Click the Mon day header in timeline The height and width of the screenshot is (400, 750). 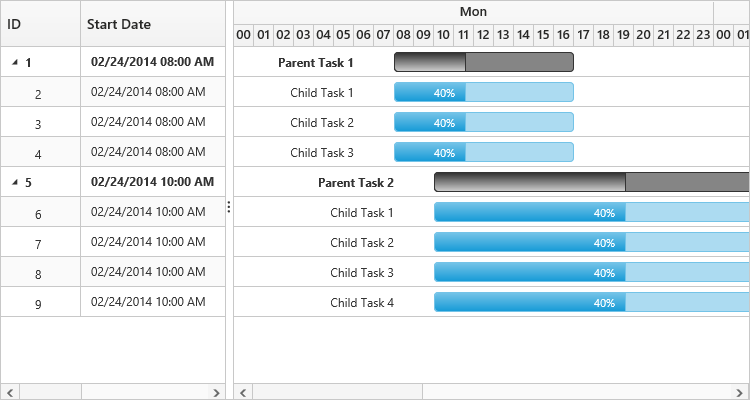click(473, 12)
